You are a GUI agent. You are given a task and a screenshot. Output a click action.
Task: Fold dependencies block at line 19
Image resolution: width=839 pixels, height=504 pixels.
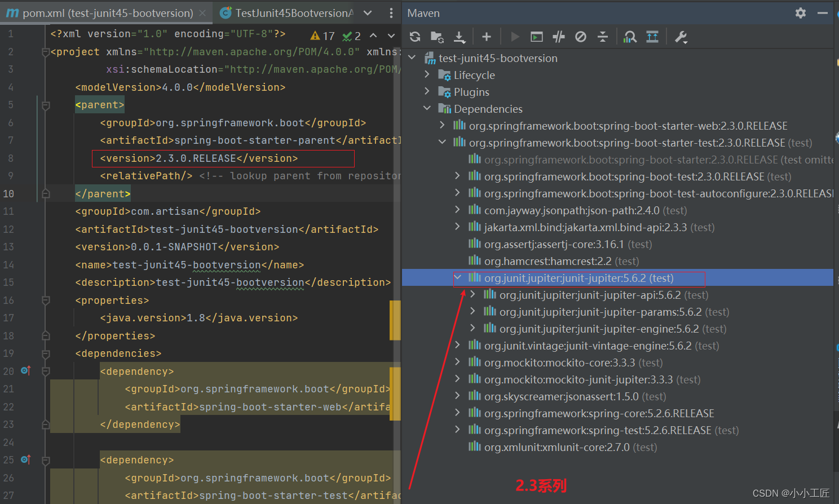coord(46,354)
